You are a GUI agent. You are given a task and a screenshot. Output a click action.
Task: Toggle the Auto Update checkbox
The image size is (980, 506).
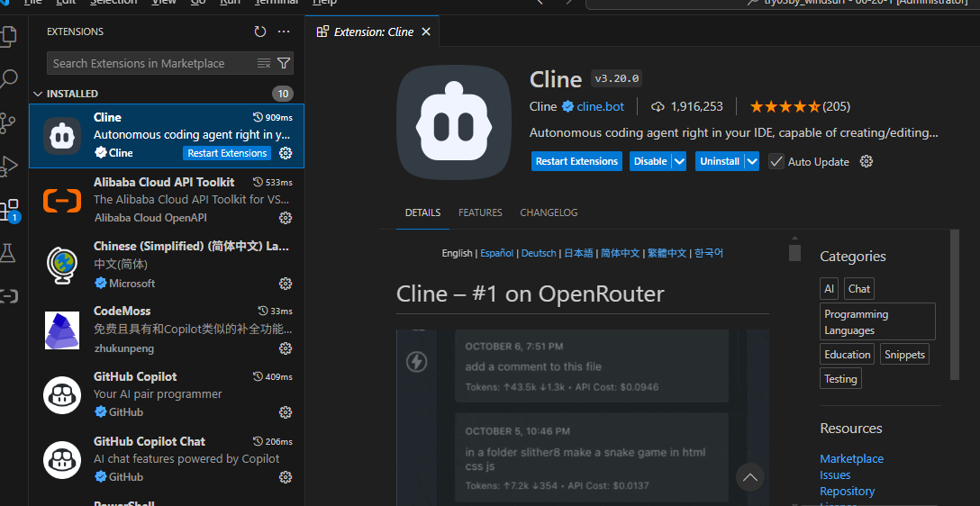click(x=776, y=161)
